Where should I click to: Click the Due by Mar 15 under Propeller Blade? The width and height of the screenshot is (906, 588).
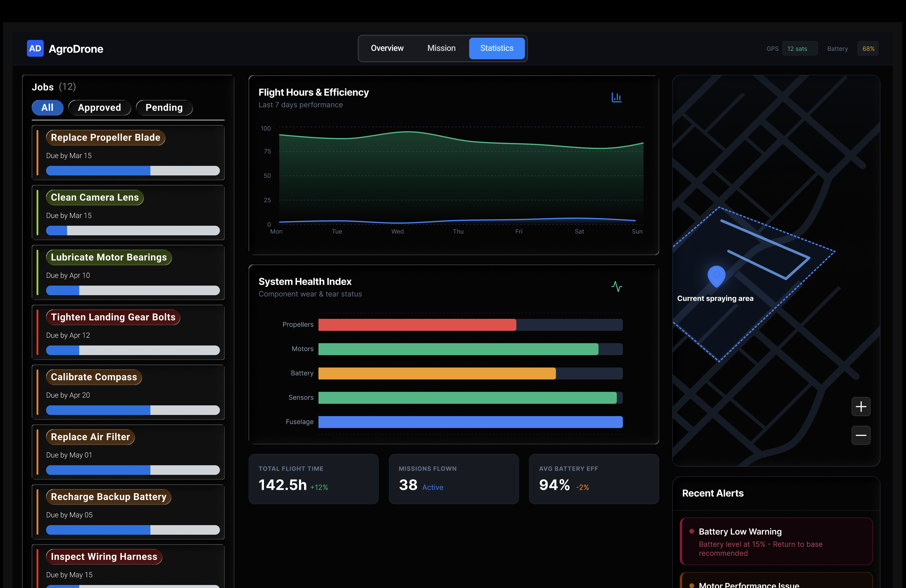click(69, 156)
